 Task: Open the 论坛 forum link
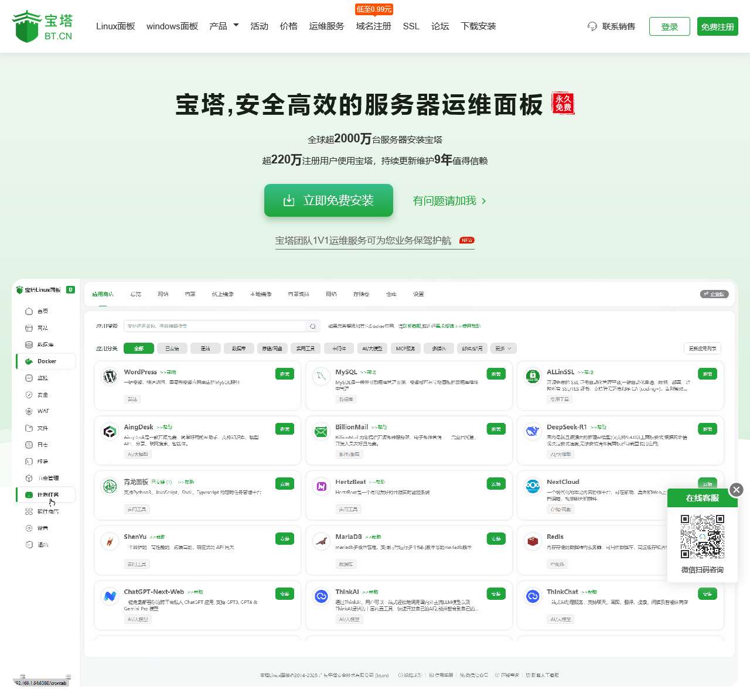tap(440, 26)
